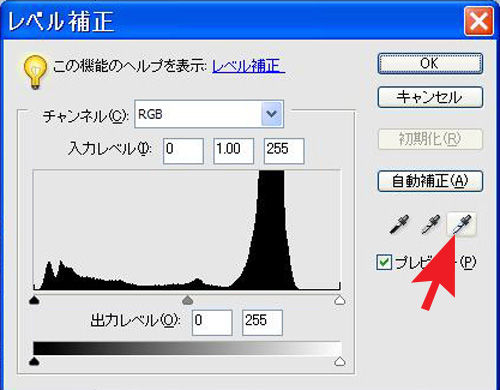This screenshot has width=500, height=390.
Task: Click input level gamma field 1.00
Action: point(234,151)
